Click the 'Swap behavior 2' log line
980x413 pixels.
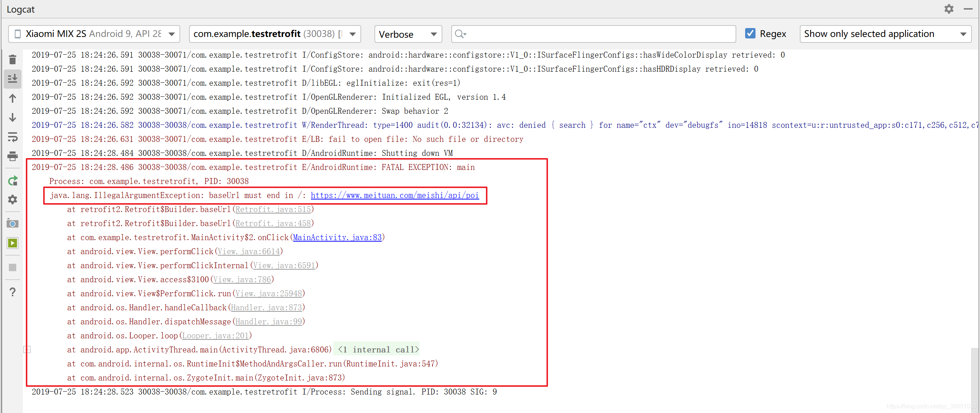point(240,111)
